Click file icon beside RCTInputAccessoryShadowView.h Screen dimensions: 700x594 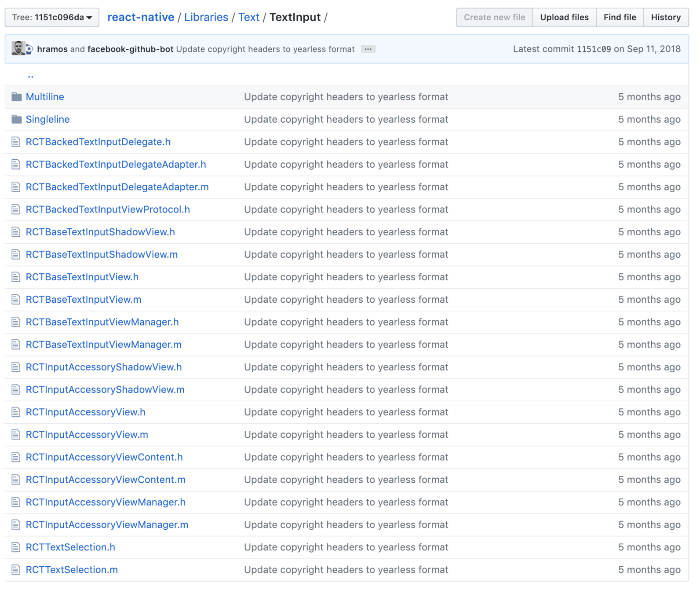[x=16, y=367]
